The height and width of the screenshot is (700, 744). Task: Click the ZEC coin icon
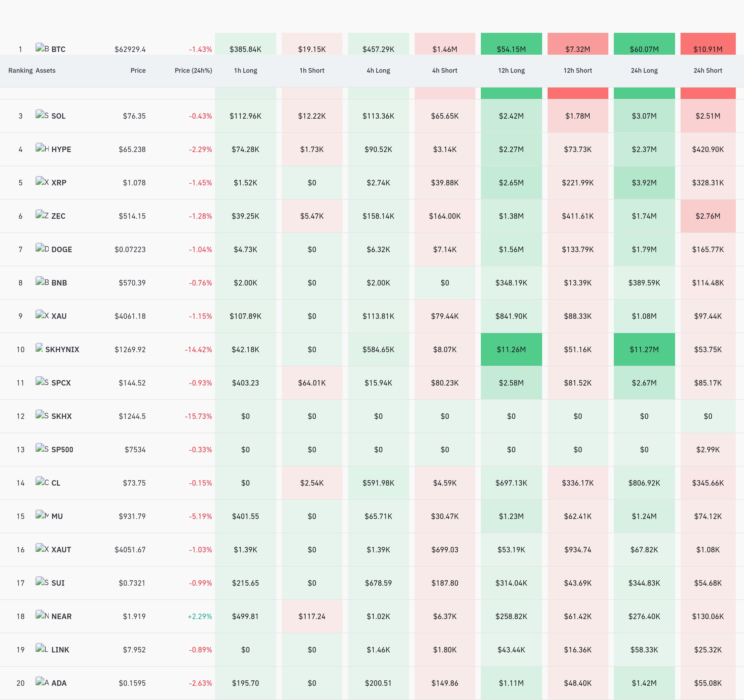pos(42,214)
